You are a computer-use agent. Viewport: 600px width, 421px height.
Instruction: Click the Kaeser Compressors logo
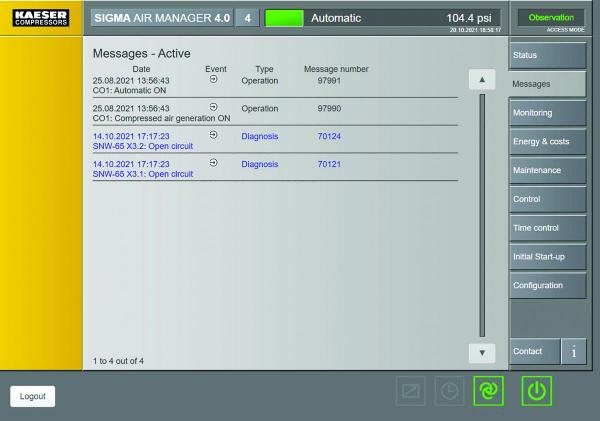click(41, 18)
